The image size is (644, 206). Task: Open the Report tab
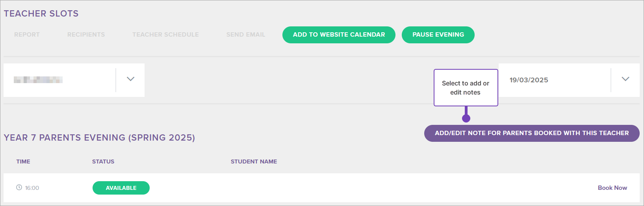(27, 35)
